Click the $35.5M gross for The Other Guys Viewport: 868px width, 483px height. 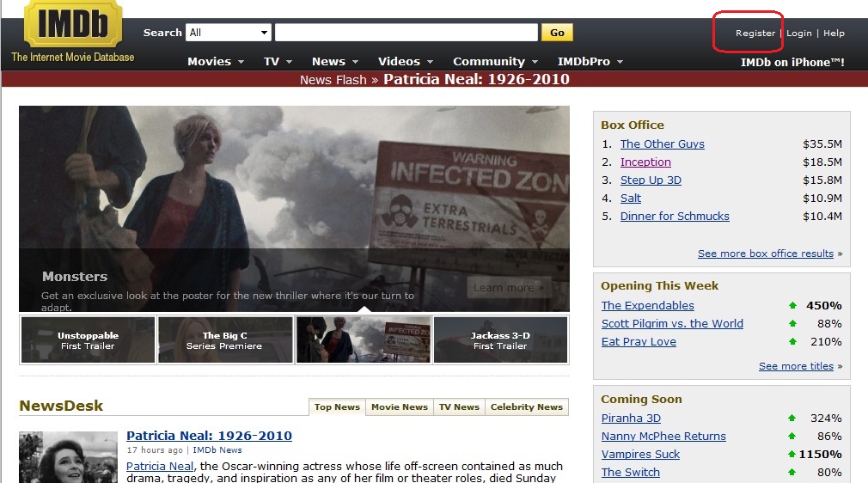click(x=822, y=144)
